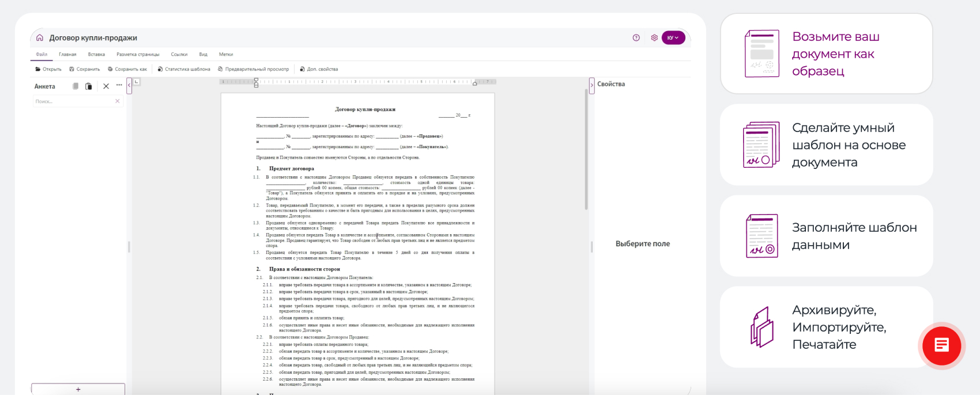Viewport: 980px width, 395px height.
Task: Click the Договор купли-продажи heading in the document
Action: tap(365, 109)
